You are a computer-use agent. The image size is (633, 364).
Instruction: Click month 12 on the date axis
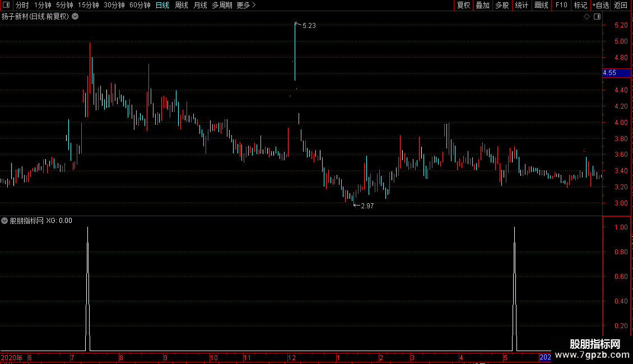click(291, 357)
